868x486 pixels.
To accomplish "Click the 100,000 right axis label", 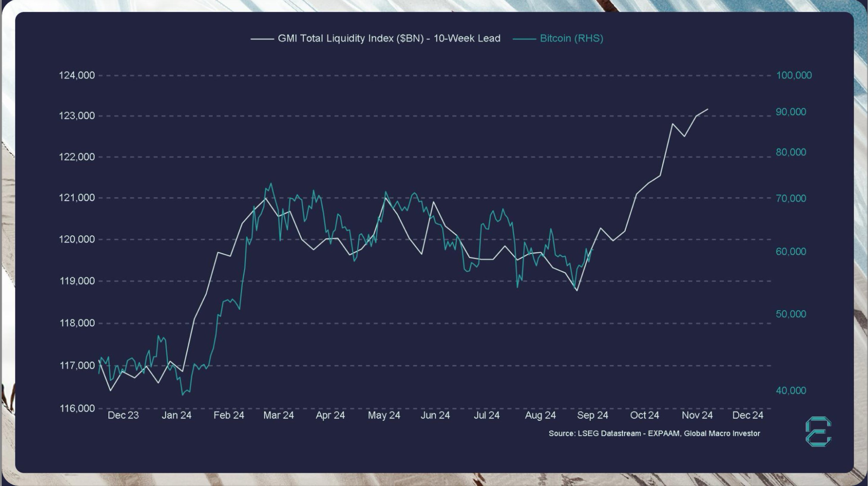I will [794, 75].
